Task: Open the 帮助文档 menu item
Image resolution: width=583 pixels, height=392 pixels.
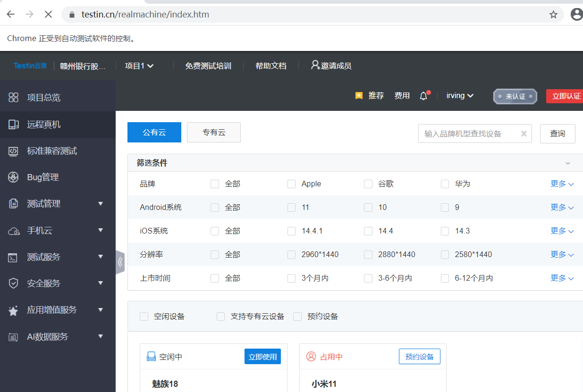Action: 270,66
